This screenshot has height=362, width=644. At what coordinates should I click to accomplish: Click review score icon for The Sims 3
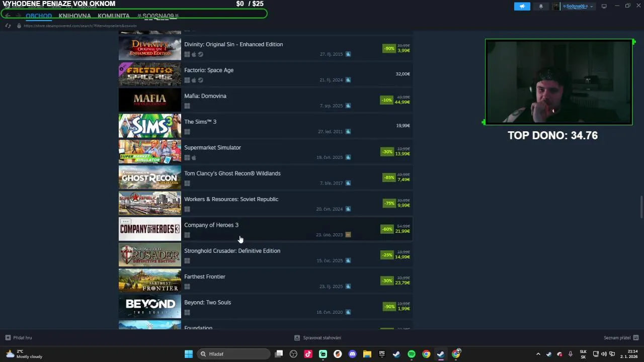[348, 132]
